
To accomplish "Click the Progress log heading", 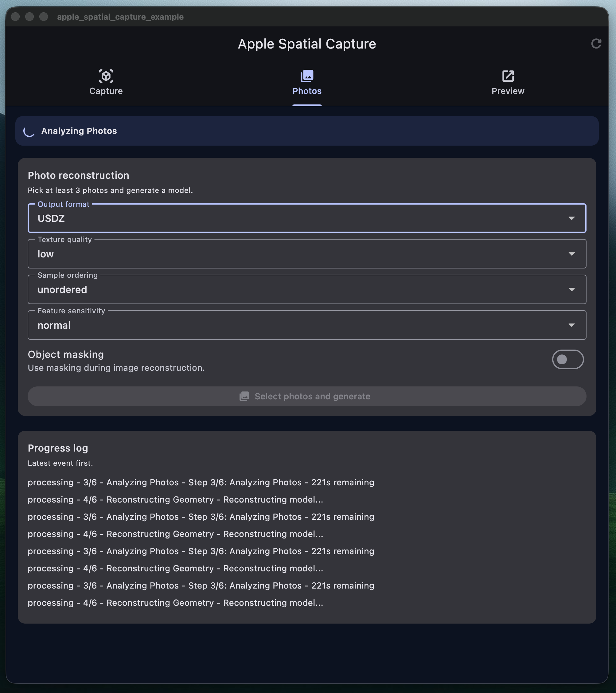I will 58,448.
